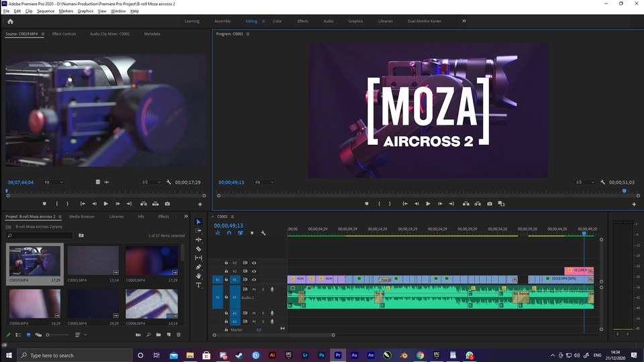Select C0003.MP4 thumbnail in Project panel
644x362 pixels.
[x=152, y=261]
